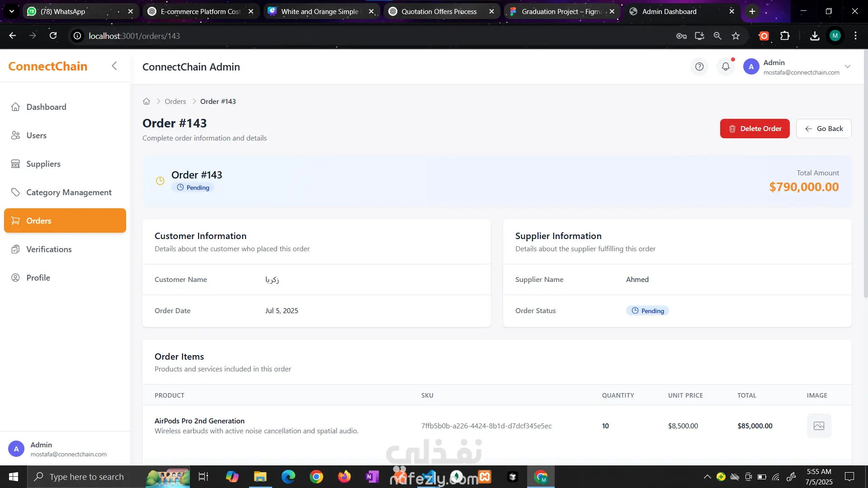Viewport: 868px width, 488px height.
Task: Open the notifications bell
Action: click(x=726, y=67)
